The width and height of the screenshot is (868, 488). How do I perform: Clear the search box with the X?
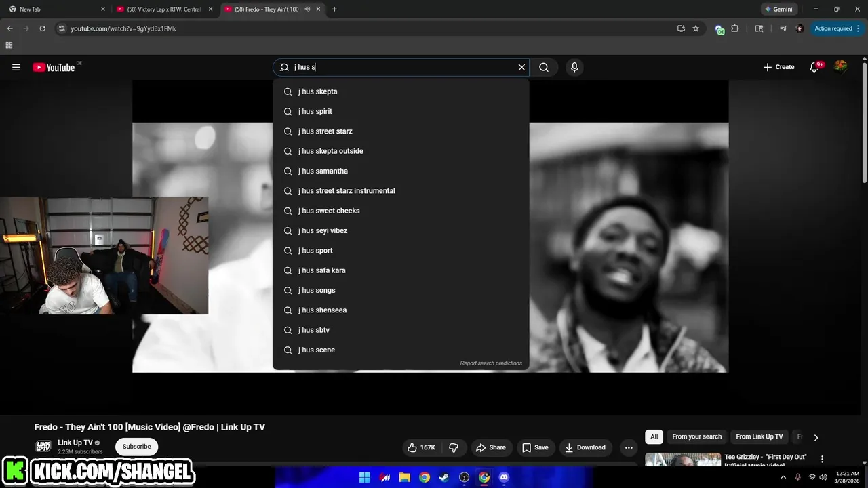click(521, 67)
